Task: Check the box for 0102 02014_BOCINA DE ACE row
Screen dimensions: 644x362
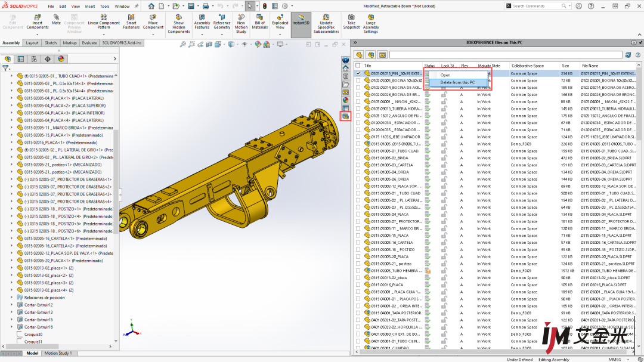Action: coord(358,87)
